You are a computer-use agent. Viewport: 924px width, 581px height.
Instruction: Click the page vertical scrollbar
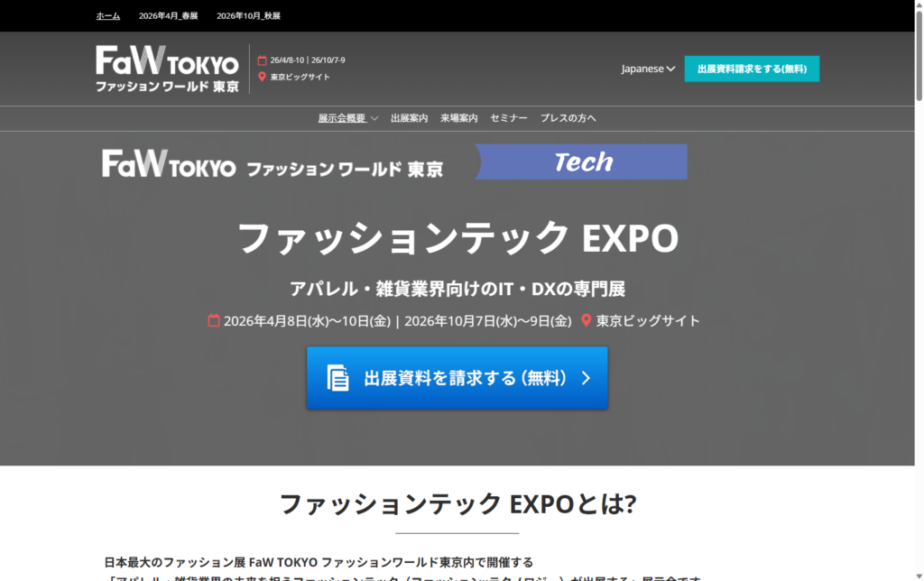(919, 271)
